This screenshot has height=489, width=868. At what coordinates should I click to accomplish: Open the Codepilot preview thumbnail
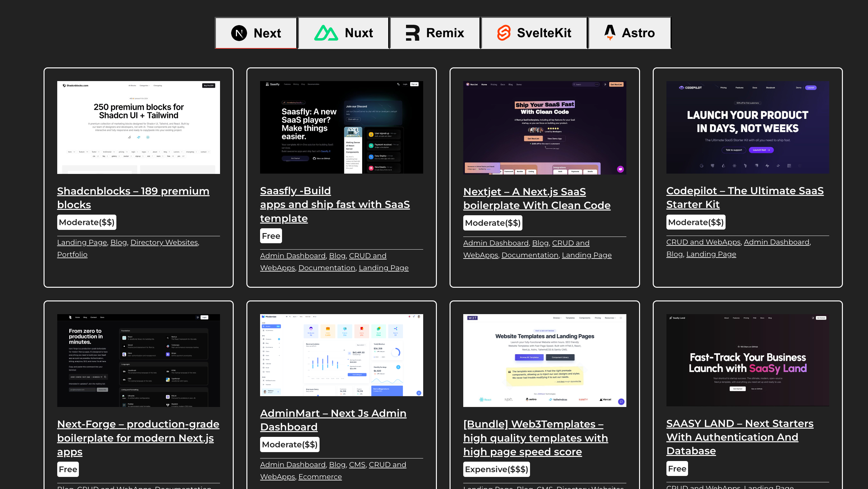coord(748,127)
